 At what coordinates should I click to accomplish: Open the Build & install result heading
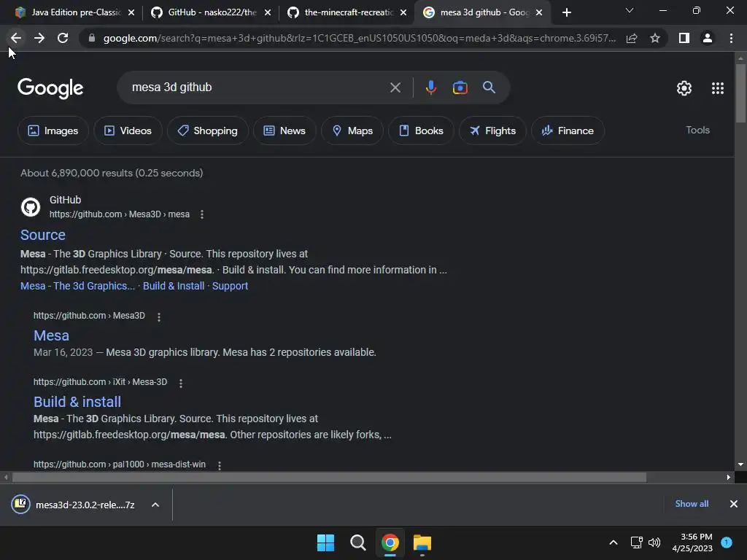77,402
